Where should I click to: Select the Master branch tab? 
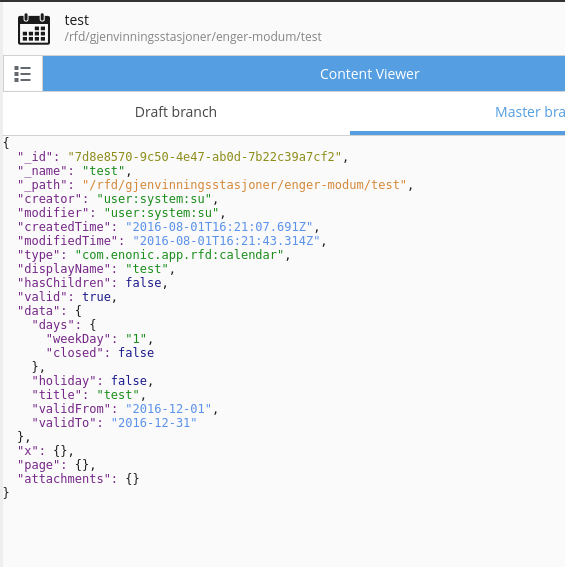[x=457, y=112]
